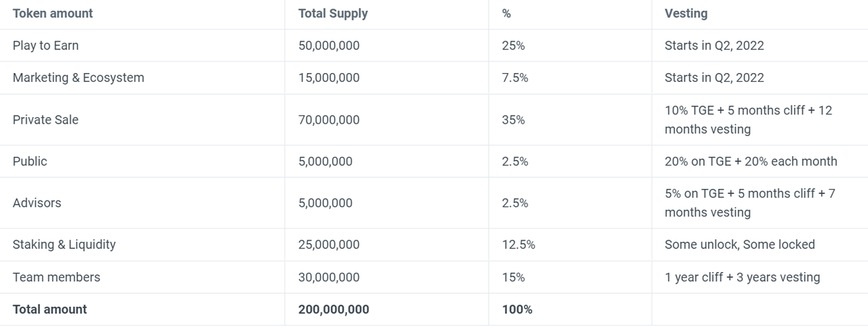Click the 'Team members' row label
Image resolution: width=868 pixels, height=330 pixels.
click(56, 277)
